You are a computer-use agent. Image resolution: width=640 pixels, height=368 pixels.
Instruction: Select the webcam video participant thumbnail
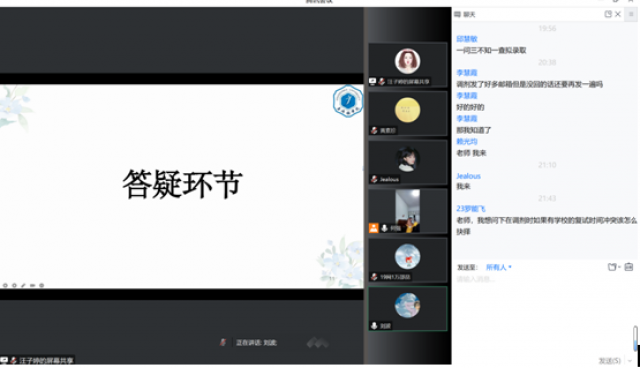coord(407,211)
